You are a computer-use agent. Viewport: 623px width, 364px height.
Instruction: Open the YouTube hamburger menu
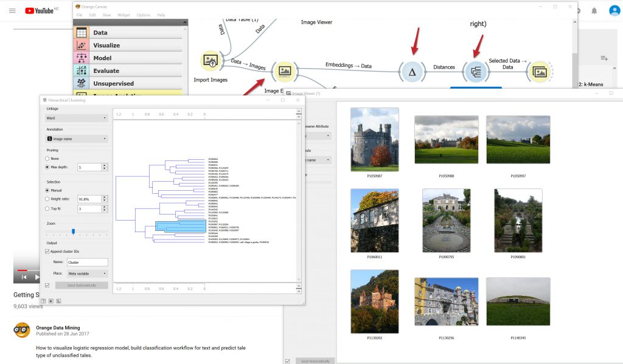pyautogui.click(x=12, y=10)
